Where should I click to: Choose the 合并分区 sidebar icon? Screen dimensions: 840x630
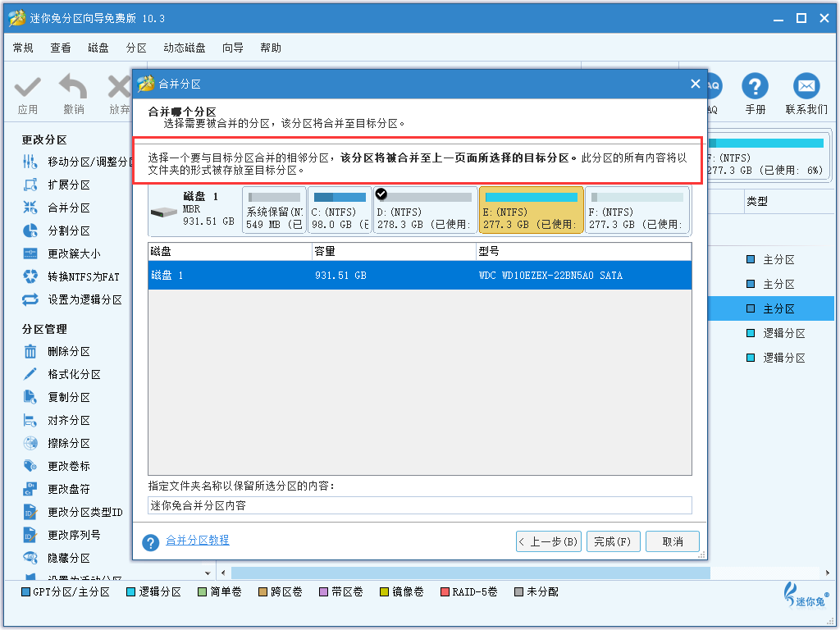click(30, 208)
